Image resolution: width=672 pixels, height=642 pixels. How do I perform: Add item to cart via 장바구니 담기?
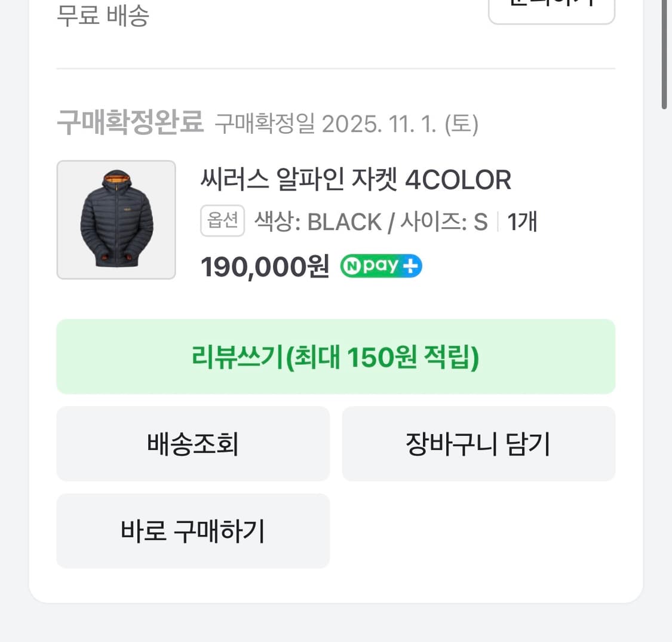[x=478, y=443]
